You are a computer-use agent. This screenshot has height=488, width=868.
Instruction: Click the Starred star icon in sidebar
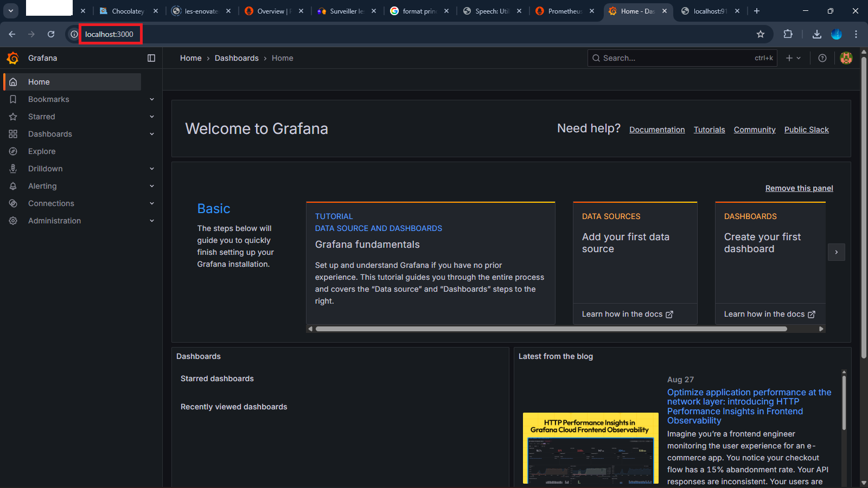coord(13,117)
